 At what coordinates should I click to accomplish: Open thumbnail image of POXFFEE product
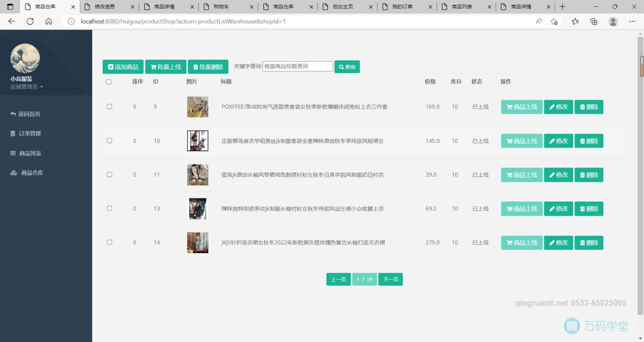[198, 107]
